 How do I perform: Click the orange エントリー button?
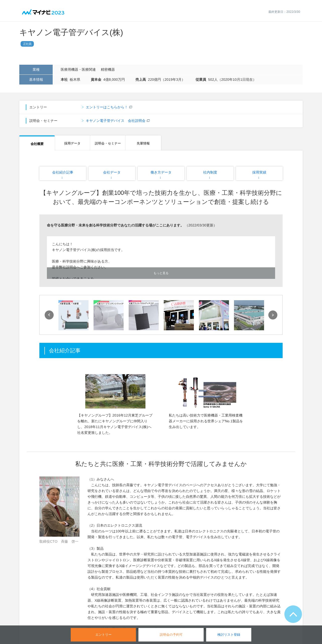pos(103,634)
